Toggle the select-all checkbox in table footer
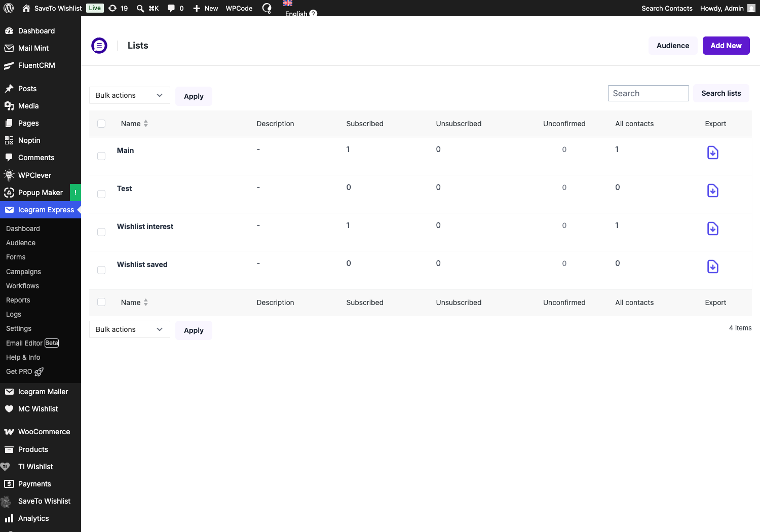Viewport: 760px width, 532px height. (101, 302)
